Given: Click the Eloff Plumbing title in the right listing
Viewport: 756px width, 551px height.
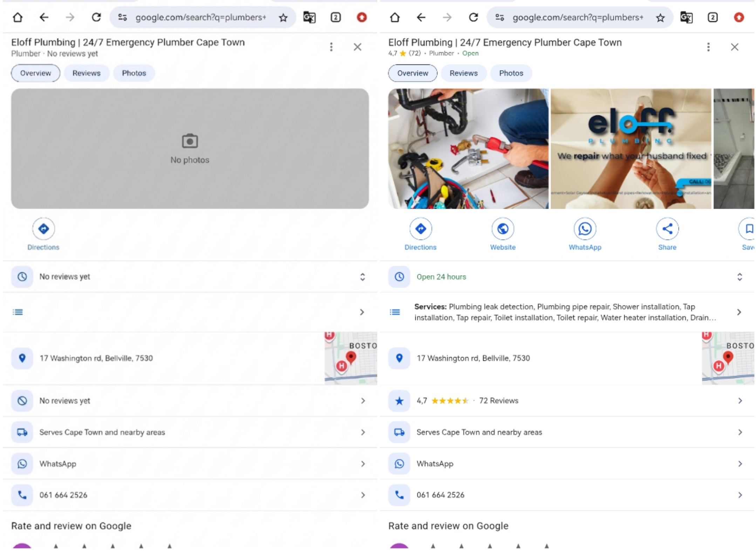Looking at the screenshot, I should point(505,42).
